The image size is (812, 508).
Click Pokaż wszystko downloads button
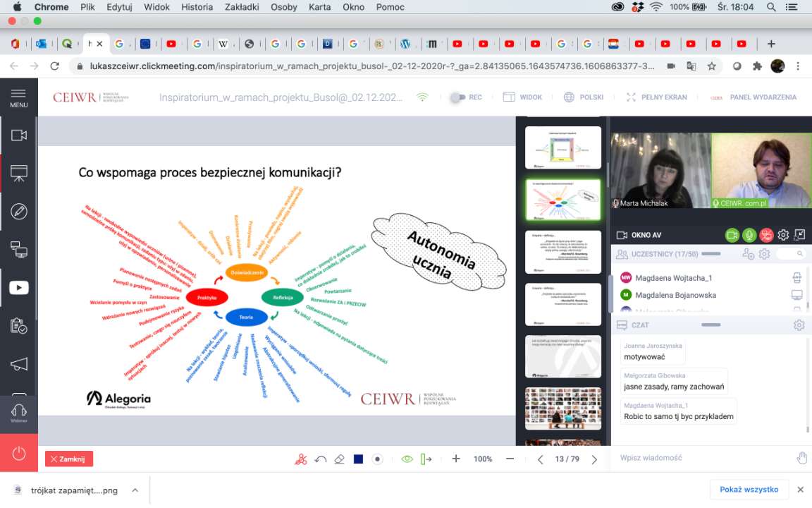[749, 490]
